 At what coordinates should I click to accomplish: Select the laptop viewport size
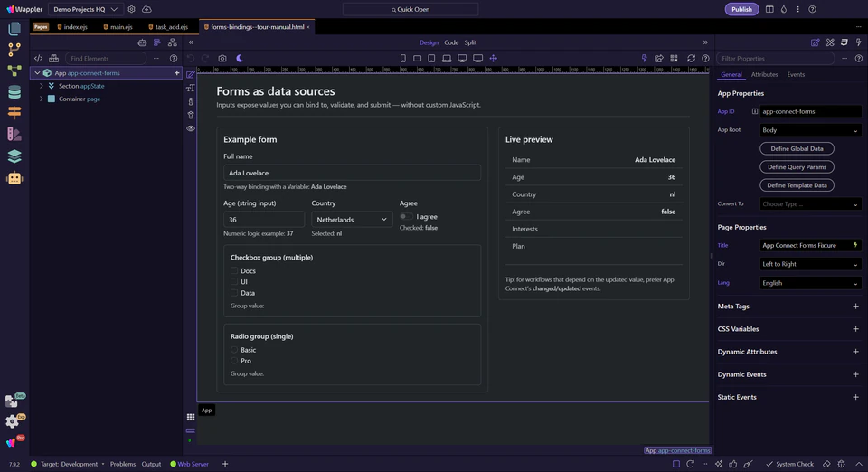[x=446, y=58]
